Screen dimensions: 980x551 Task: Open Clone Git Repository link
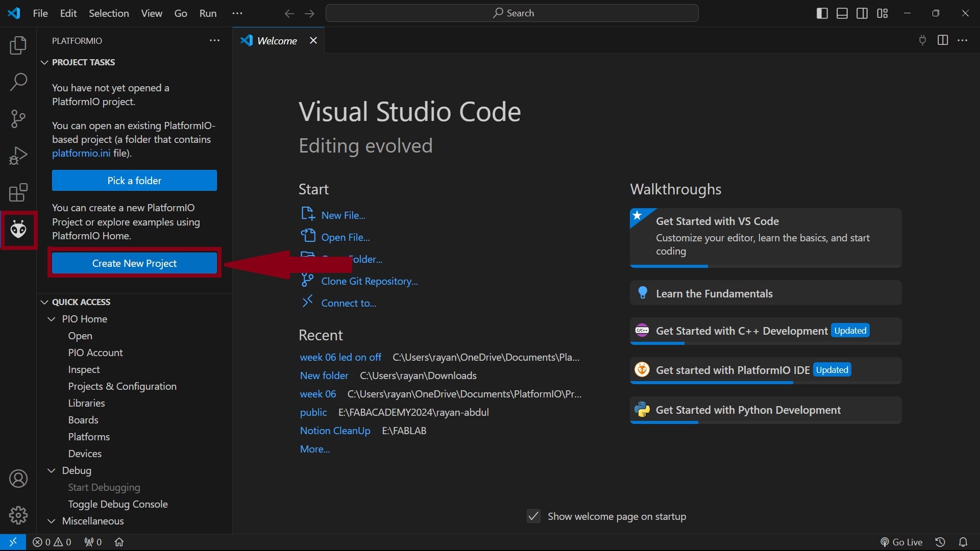(x=369, y=281)
